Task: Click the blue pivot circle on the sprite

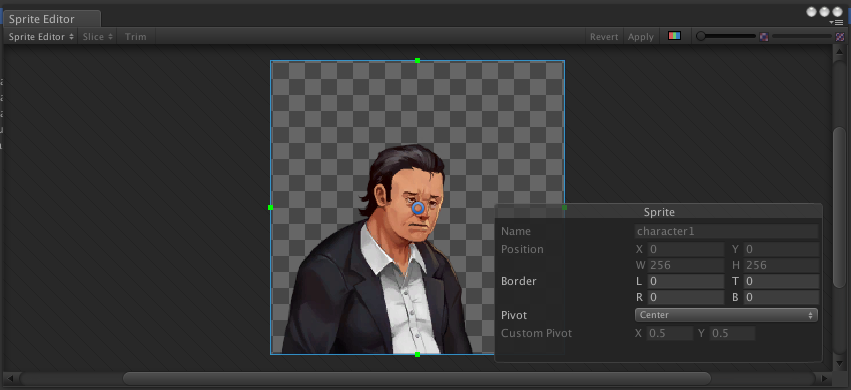Action: pyautogui.click(x=417, y=208)
